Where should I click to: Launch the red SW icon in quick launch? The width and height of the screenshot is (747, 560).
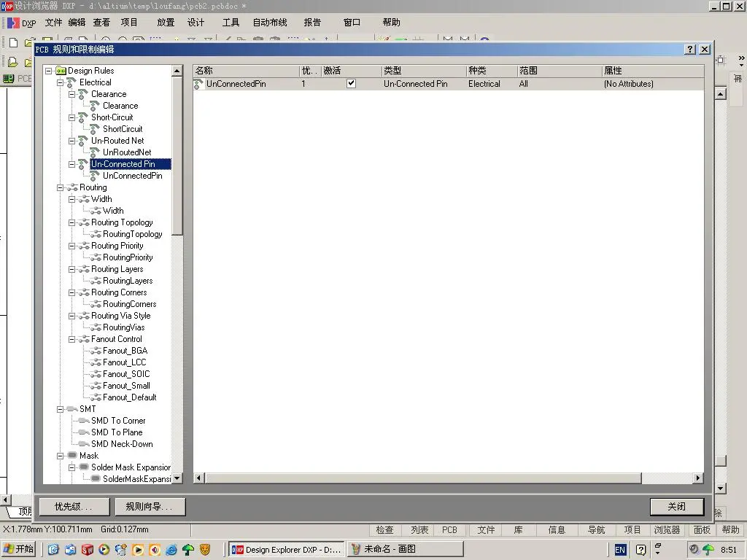(x=88, y=550)
